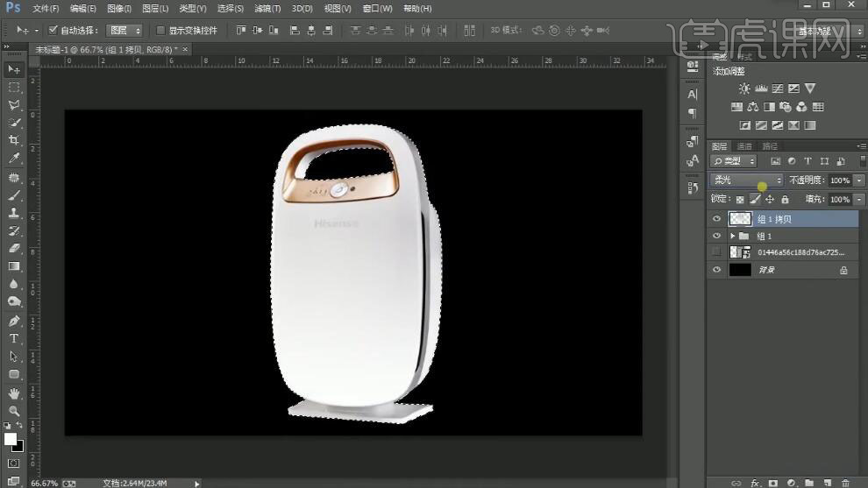Click the lock-all padlock icon in Layers

coord(784,200)
